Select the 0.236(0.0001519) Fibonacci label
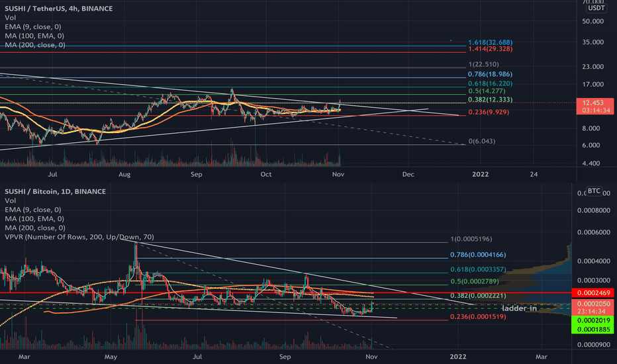The height and width of the screenshot is (364, 617). pyautogui.click(x=478, y=317)
